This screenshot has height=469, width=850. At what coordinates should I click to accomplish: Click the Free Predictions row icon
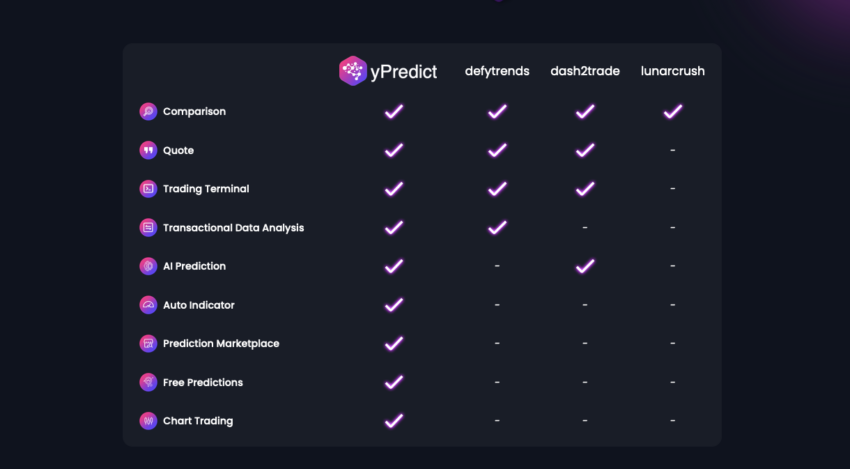tap(148, 382)
